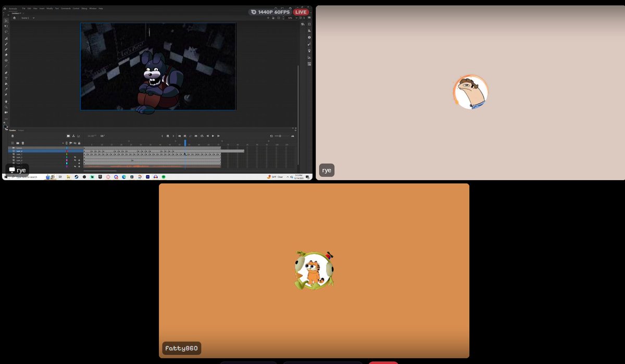Viewport: 625px width, 364px height.
Task: Delete the selected timeline layer
Action: click(23, 143)
